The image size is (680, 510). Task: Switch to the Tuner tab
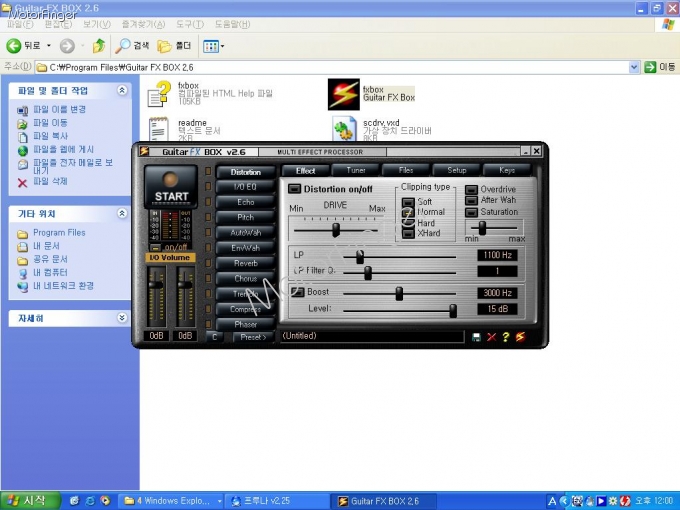(x=356, y=171)
